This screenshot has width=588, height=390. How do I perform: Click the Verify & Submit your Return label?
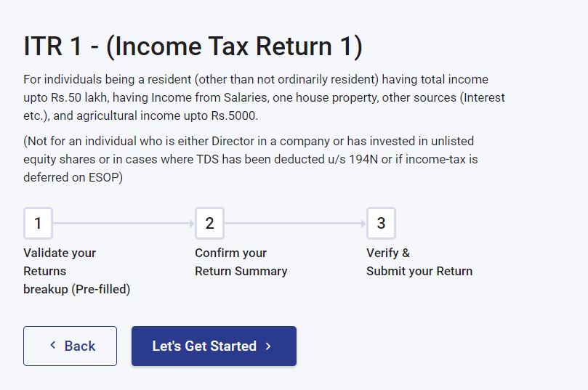coord(419,262)
